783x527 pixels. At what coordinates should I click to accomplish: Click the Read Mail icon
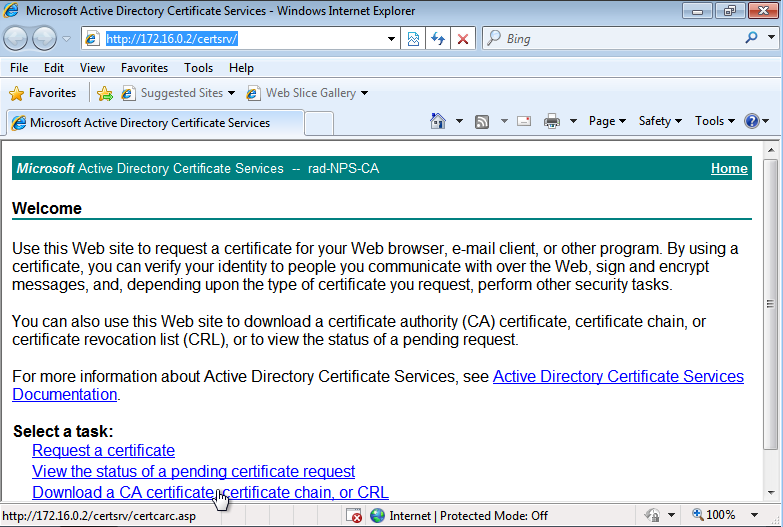pos(524,121)
